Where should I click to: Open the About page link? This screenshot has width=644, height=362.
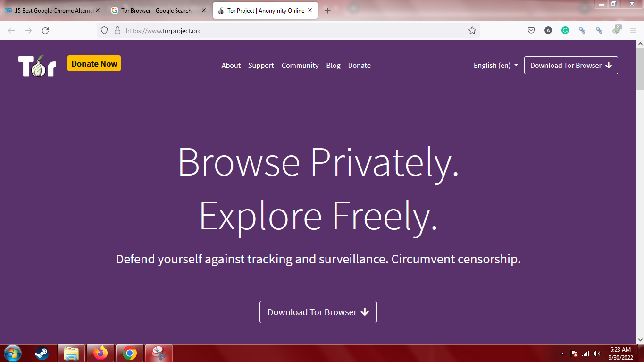(x=231, y=66)
